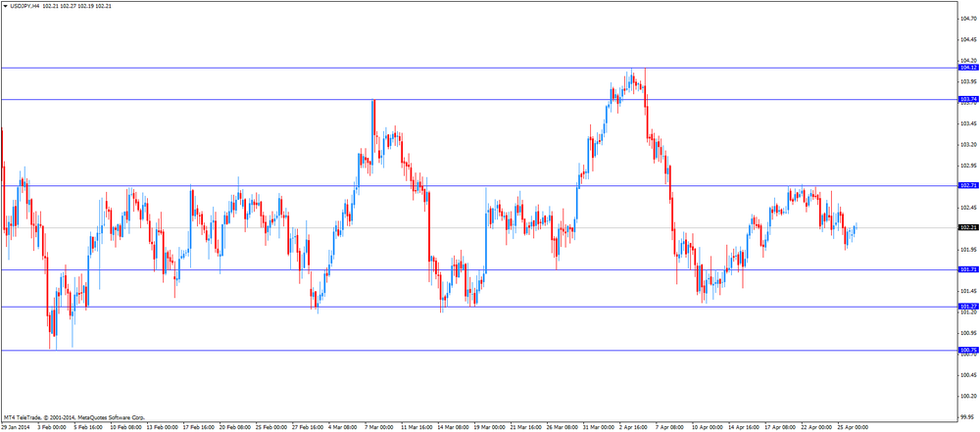This screenshot has height=432, width=980.
Task: Click the 3 Feb 00:00 time label
Action: coord(51,428)
